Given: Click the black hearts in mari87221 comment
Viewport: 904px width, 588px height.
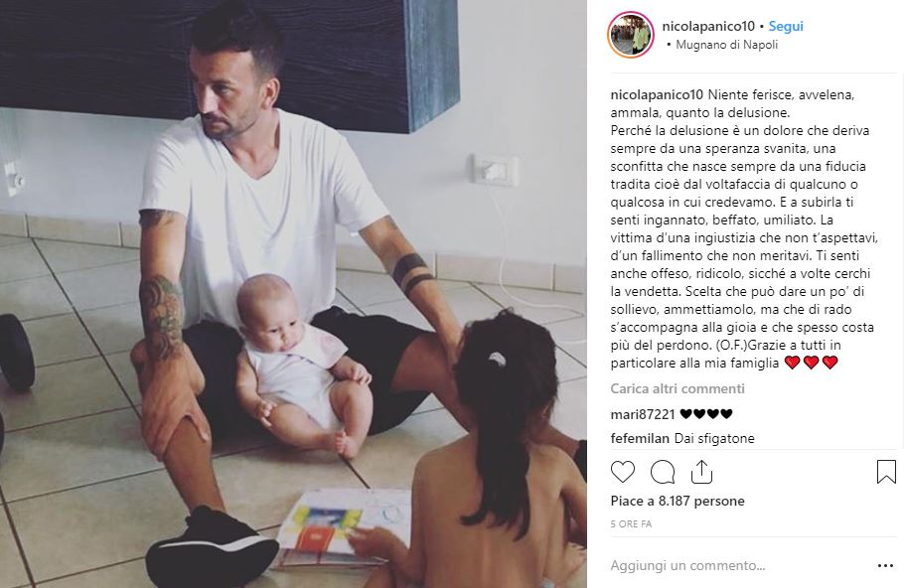Looking at the screenshot, I should coord(705,414).
